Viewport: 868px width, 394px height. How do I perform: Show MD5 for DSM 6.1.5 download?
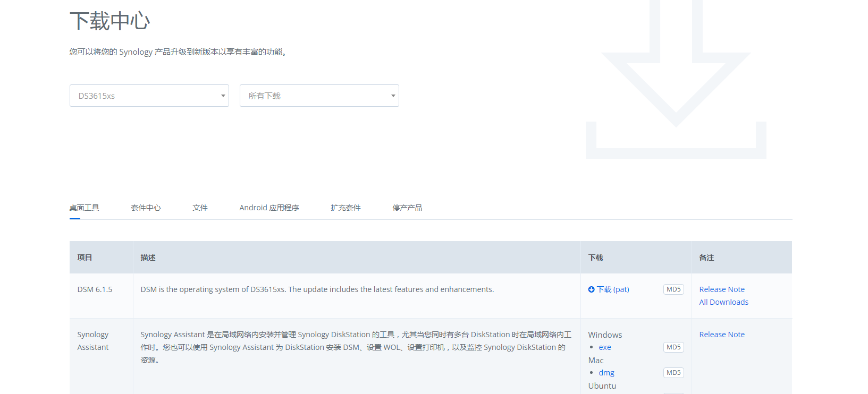[x=673, y=289]
